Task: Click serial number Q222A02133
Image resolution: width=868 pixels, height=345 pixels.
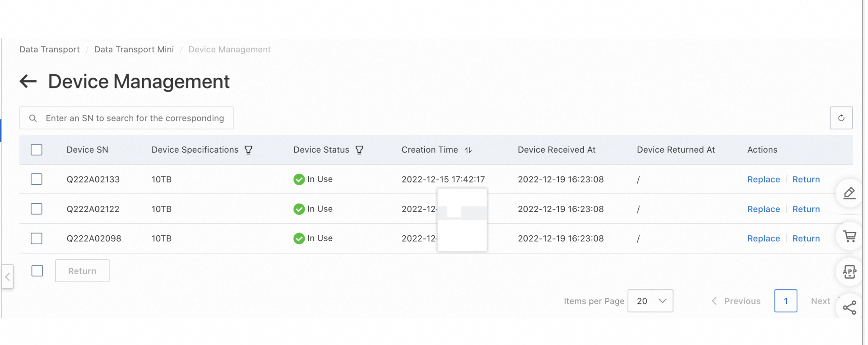Action: (93, 179)
